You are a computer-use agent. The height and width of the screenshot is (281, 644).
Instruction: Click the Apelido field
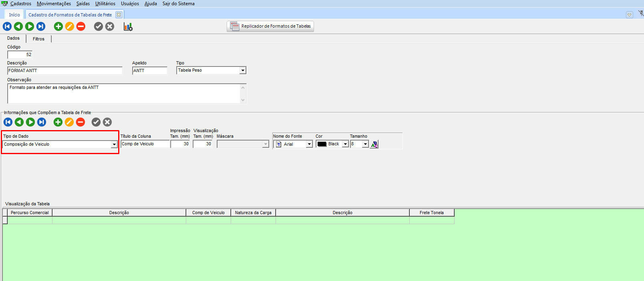click(x=150, y=71)
